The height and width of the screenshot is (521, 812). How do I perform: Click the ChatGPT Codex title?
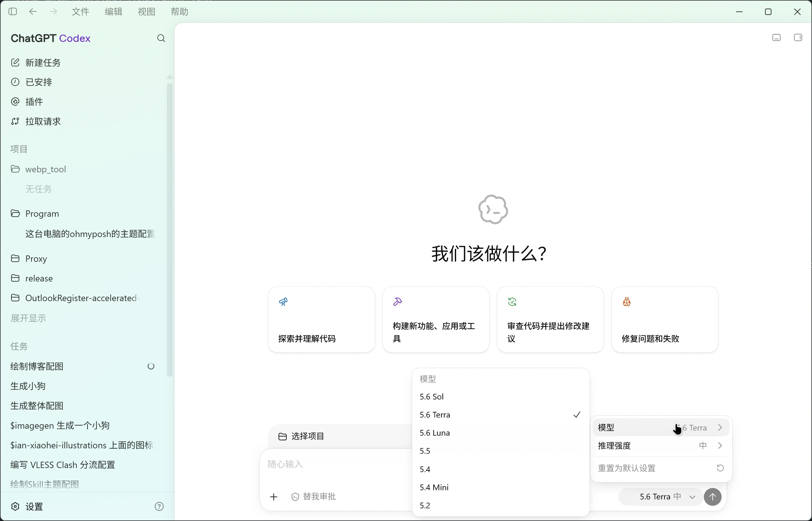coord(51,38)
